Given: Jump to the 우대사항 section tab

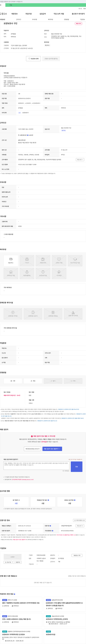Looking at the screenshot, I should point(34,20).
